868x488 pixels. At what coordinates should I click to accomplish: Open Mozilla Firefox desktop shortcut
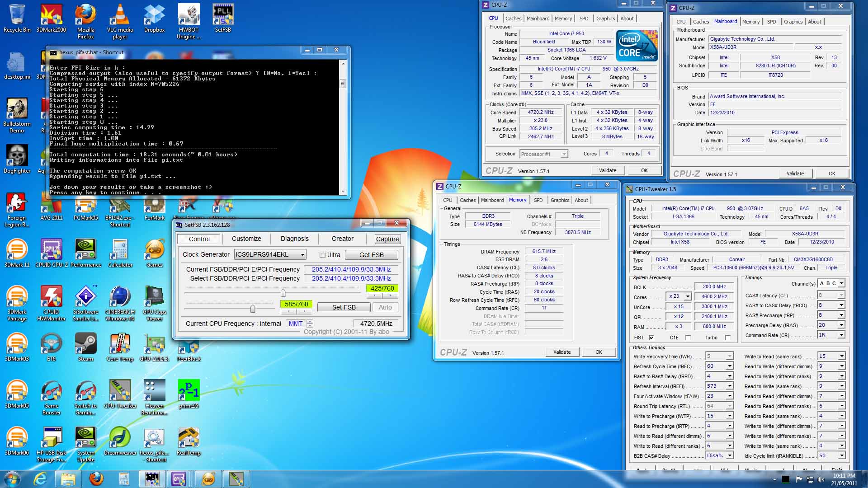[85, 22]
